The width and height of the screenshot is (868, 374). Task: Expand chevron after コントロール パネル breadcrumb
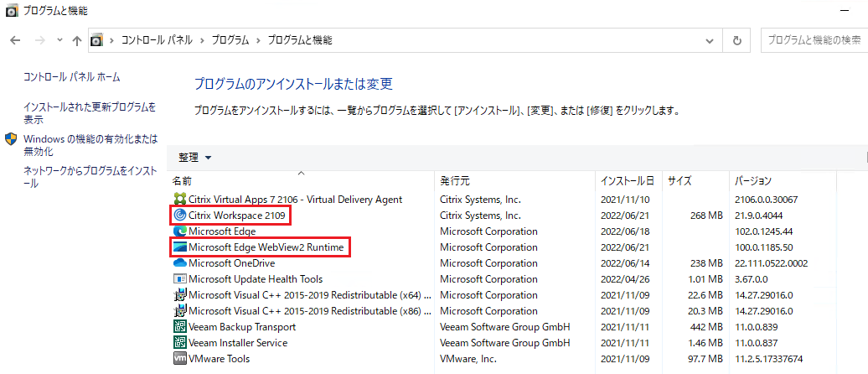(x=202, y=40)
